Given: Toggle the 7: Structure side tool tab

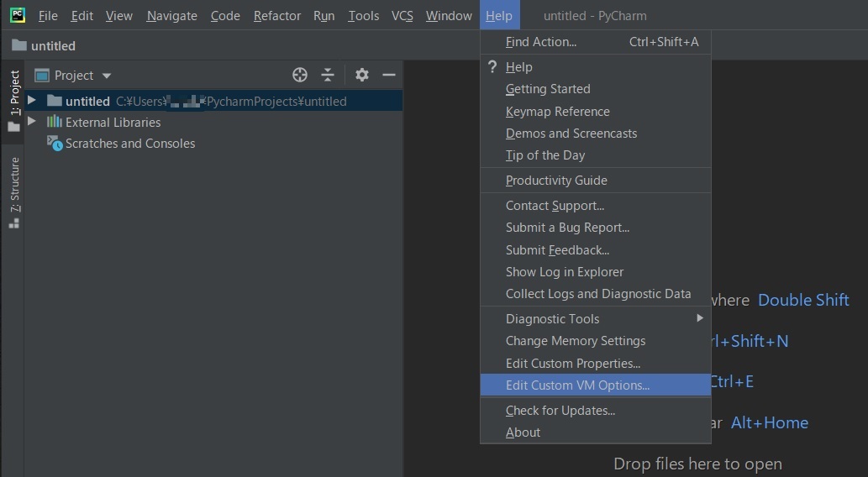Looking at the screenshot, I should pos(13,192).
